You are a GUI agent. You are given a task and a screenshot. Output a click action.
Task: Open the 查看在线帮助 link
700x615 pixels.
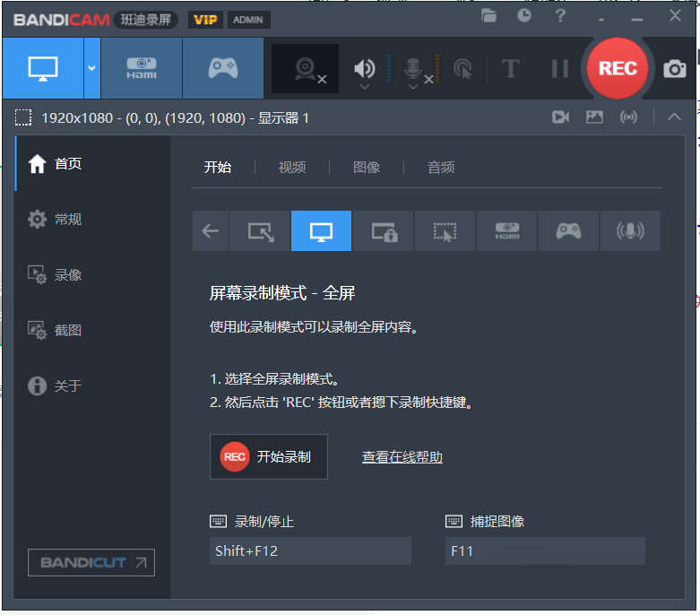pos(402,457)
